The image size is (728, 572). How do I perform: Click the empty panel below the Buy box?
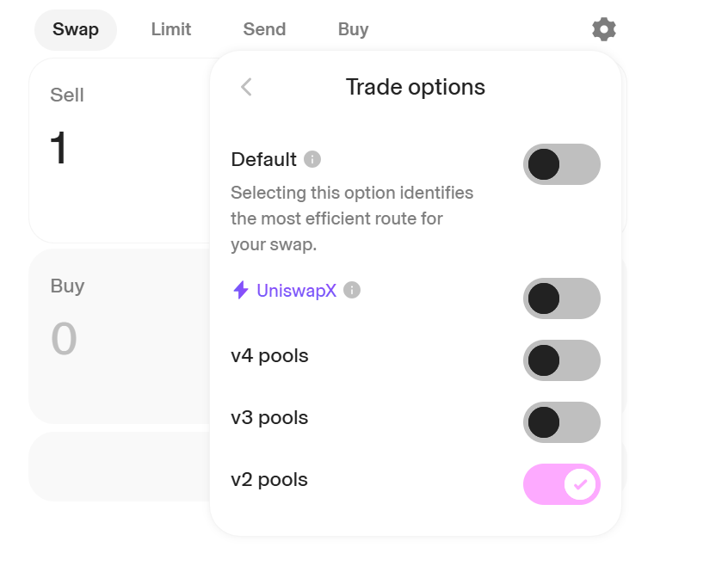pyautogui.click(x=120, y=467)
